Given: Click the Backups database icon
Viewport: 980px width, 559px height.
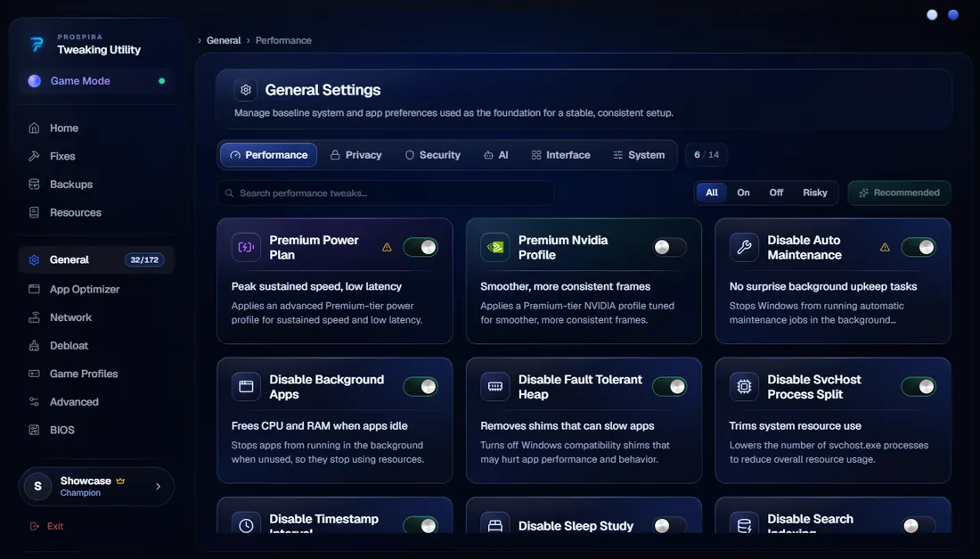Looking at the screenshot, I should 35,184.
